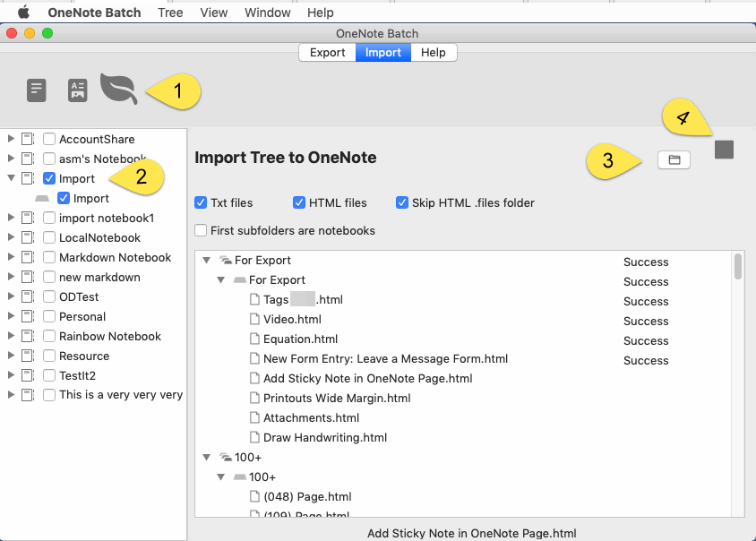Click the gray stop square button

click(x=724, y=150)
